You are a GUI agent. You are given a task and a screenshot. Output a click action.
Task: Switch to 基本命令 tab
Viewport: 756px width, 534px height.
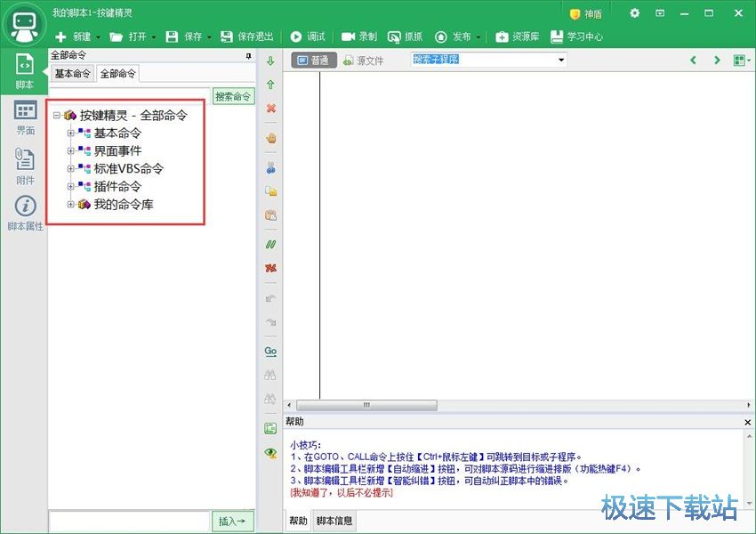pos(72,73)
